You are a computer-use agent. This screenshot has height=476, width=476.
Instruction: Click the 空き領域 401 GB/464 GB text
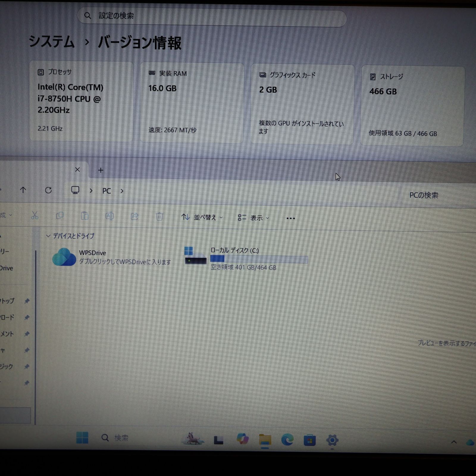point(244,267)
